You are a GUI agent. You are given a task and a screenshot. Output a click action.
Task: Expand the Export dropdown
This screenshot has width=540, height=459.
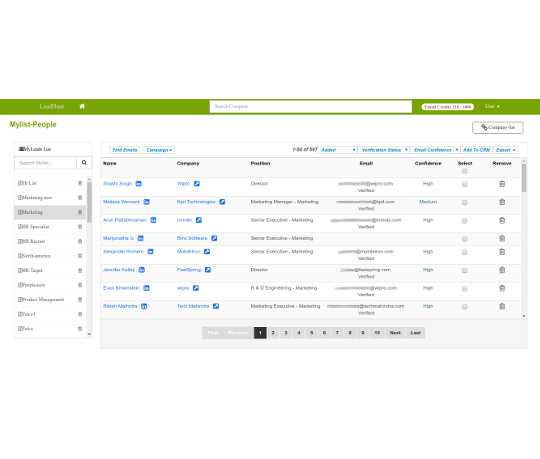506,150
